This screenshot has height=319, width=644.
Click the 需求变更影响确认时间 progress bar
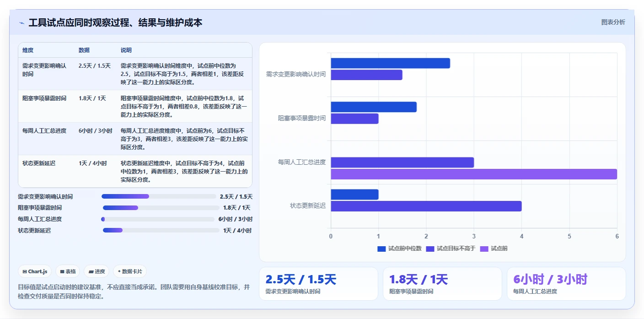coord(159,196)
